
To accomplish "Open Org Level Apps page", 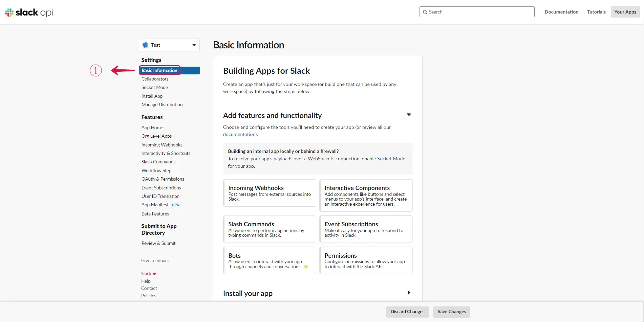I will tap(156, 136).
